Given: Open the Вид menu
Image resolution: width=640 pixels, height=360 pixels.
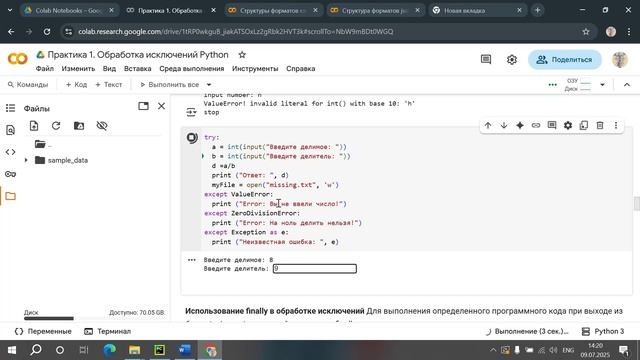Looking at the screenshot, I should click(109, 69).
